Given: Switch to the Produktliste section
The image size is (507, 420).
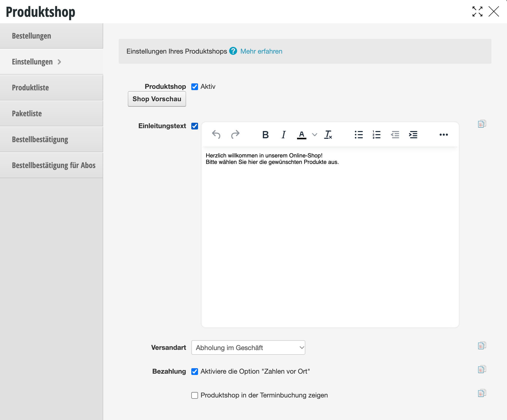Looking at the screenshot, I should click(x=51, y=88).
